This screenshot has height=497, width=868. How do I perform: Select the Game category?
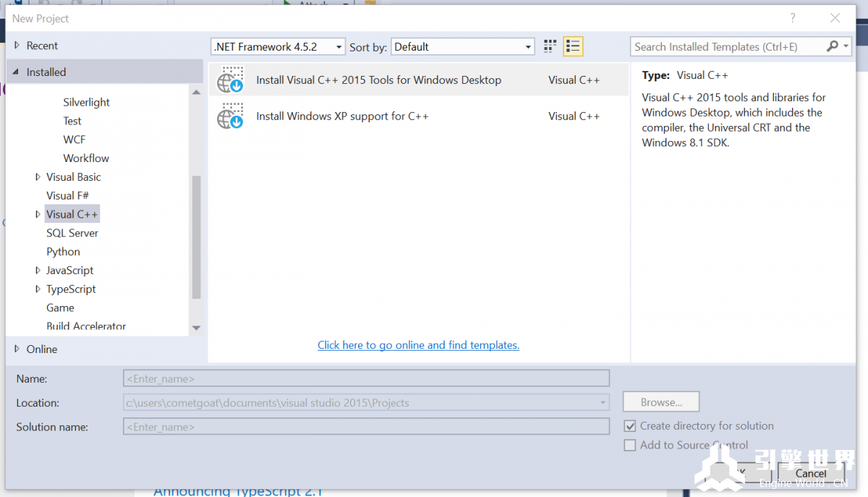(x=60, y=307)
